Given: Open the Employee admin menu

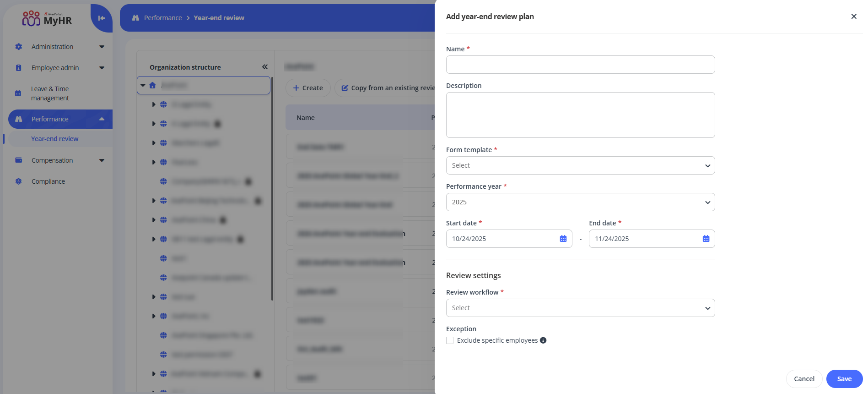Looking at the screenshot, I should [x=60, y=68].
